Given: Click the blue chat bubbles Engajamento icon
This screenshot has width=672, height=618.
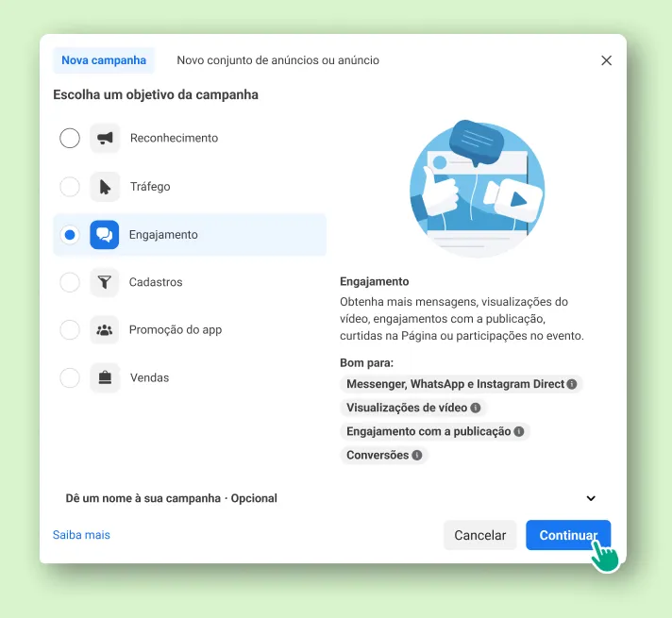Looking at the screenshot, I should [104, 234].
